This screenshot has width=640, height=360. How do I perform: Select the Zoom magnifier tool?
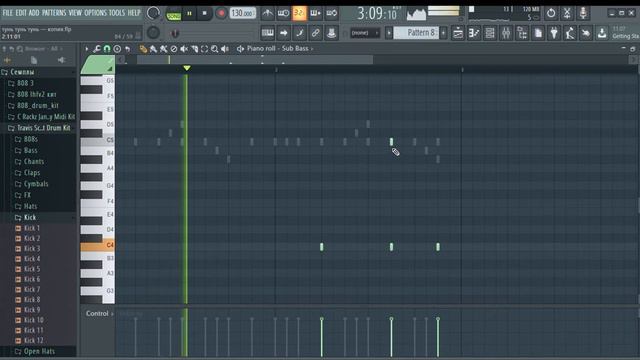point(214,49)
